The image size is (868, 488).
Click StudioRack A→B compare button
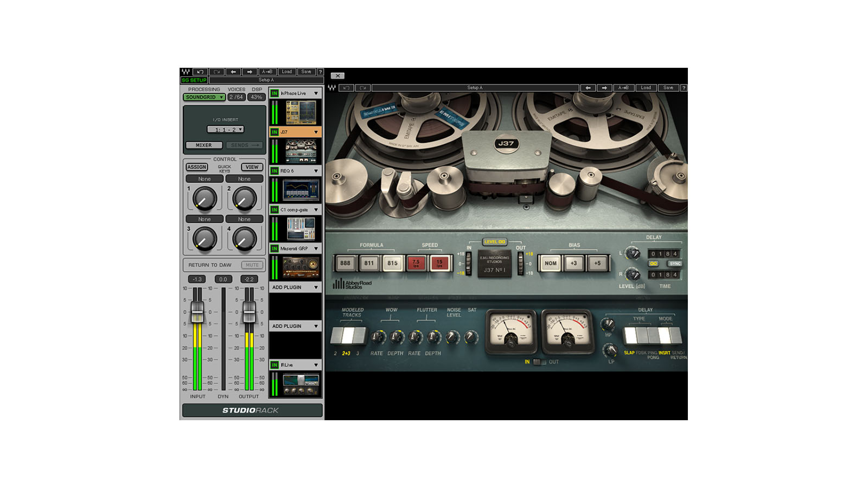coord(267,72)
